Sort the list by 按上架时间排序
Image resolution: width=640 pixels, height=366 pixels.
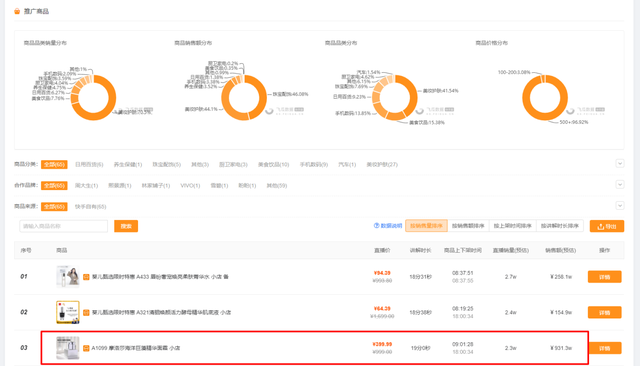(x=513, y=226)
